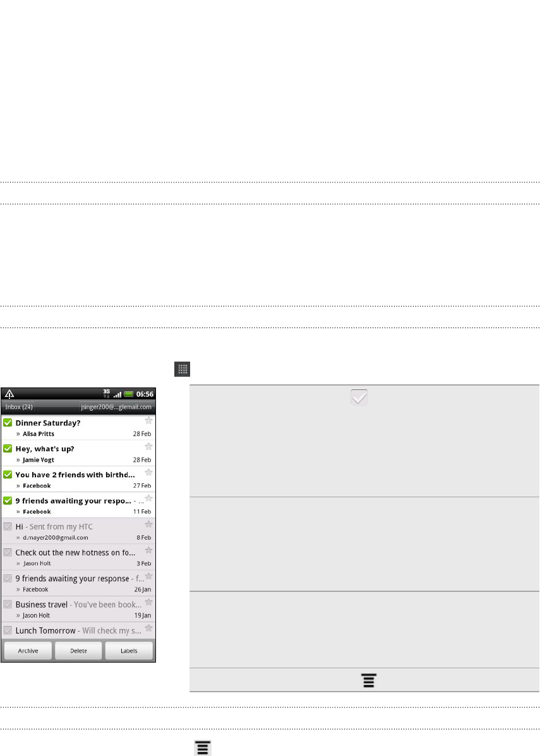Check the Lunch Tomorrow email checkbox
Viewport: 540px width, 756px height.
(x=8, y=630)
